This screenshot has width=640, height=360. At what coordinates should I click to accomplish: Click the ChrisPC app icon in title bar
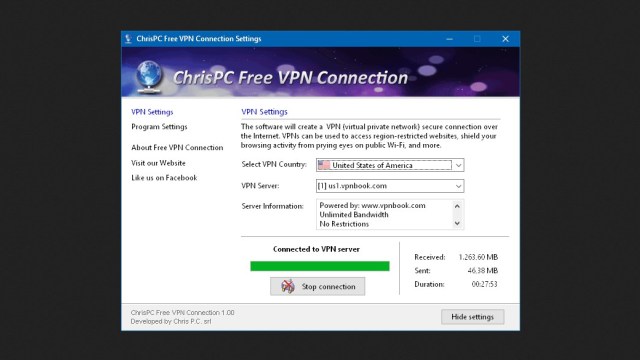[128, 39]
